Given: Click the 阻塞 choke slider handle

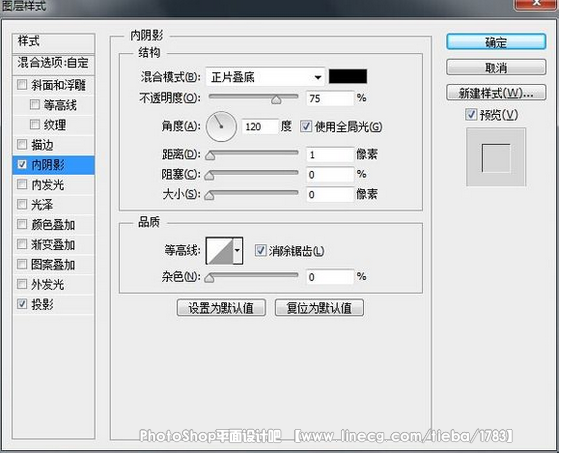Looking at the screenshot, I should [x=210, y=175].
